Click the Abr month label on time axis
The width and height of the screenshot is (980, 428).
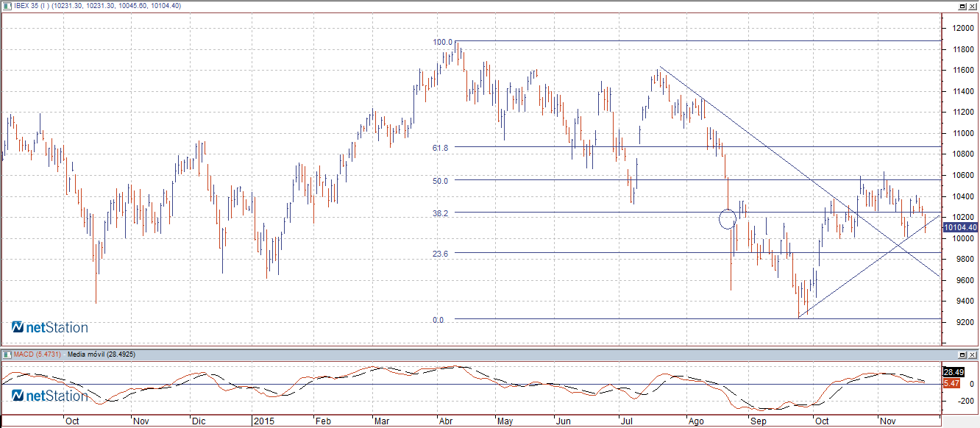click(x=447, y=421)
